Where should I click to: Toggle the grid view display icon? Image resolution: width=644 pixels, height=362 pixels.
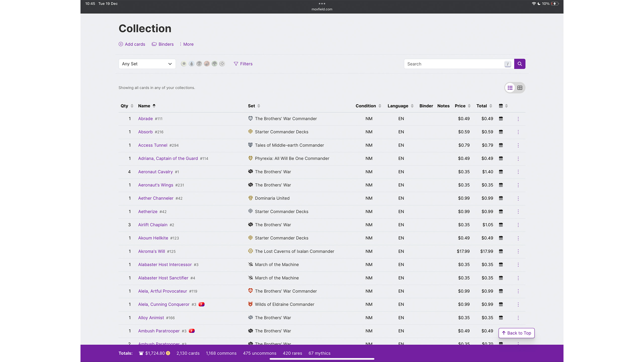pyautogui.click(x=520, y=87)
